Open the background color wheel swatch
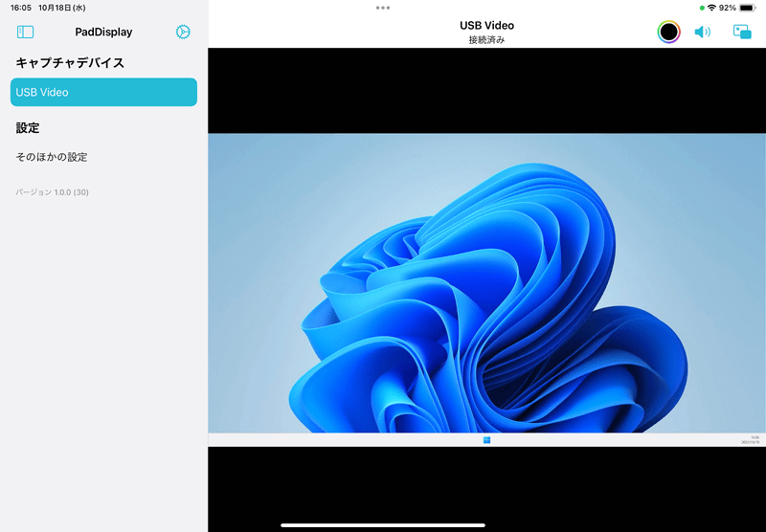766x532 pixels. pyautogui.click(x=668, y=32)
